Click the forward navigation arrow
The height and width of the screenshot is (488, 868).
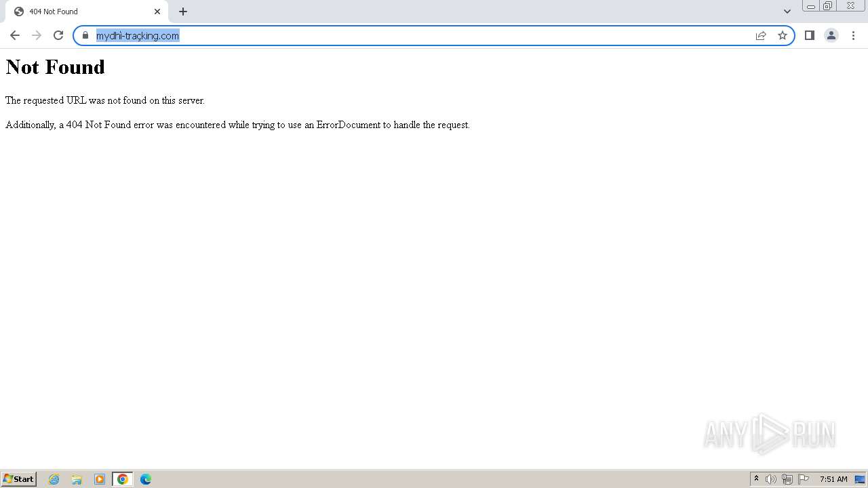37,35
